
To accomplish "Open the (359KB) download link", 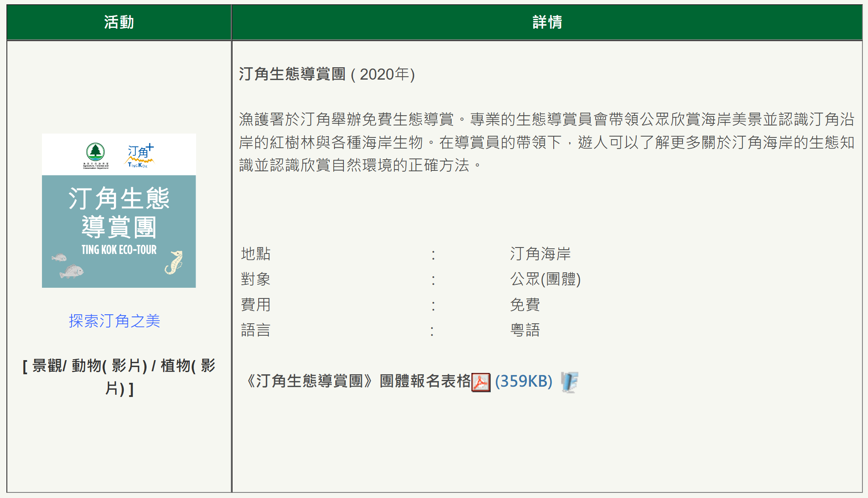I will point(523,381).
